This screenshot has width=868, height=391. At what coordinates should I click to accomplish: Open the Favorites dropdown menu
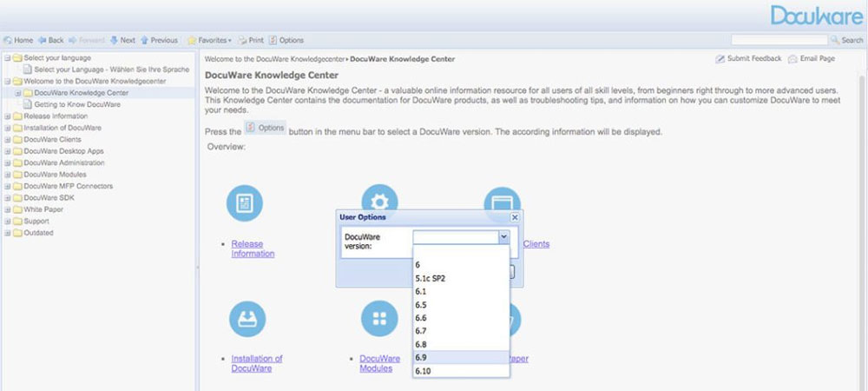pyautogui.click(x=209, y=41)
